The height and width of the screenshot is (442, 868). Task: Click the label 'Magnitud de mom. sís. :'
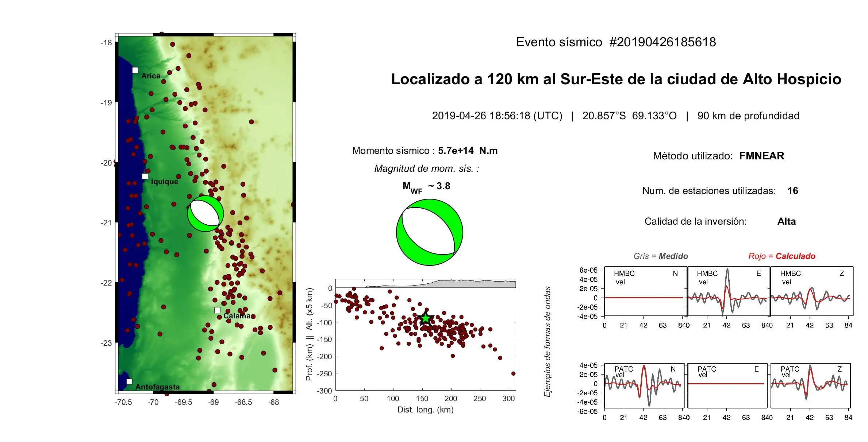point(426,168)
